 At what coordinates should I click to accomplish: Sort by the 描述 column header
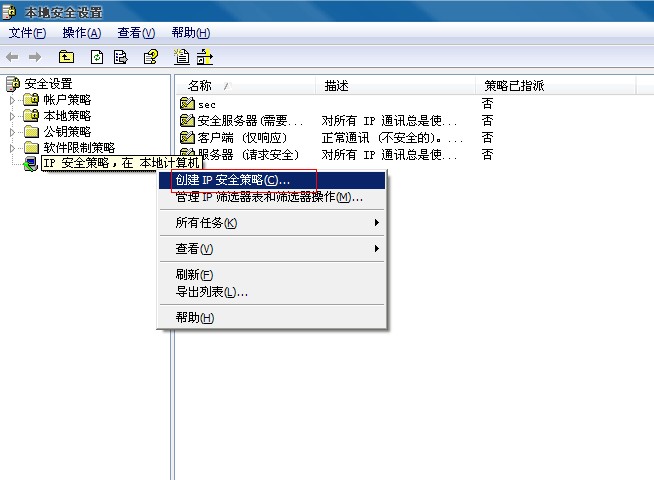[x=395, y=86]
